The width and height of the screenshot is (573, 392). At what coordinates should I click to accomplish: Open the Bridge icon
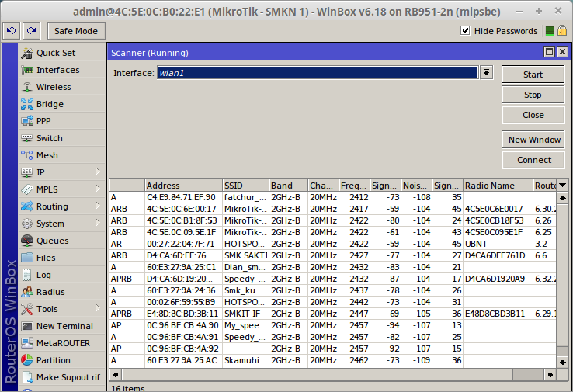coord(27,104)
